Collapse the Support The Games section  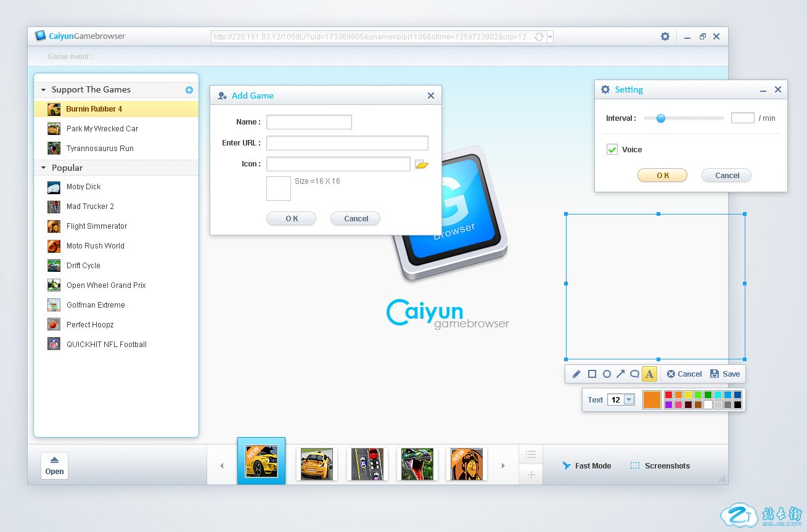[44, 90]
